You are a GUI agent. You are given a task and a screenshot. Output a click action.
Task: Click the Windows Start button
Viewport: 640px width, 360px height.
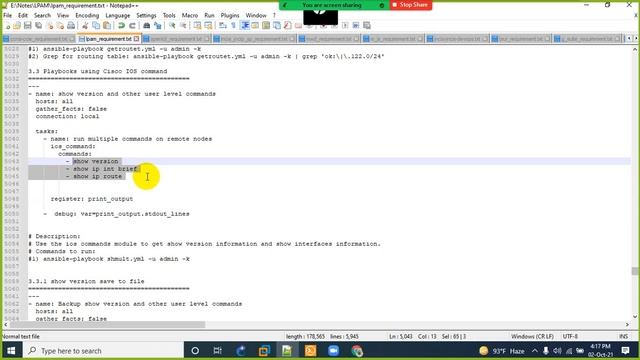pos(11,351)
